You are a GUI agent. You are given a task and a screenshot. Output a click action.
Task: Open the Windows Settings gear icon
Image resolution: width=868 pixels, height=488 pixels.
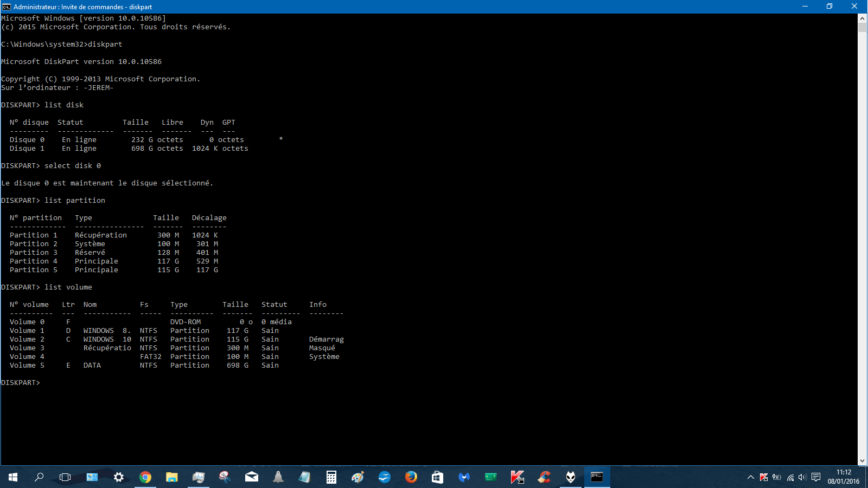tap(118, 477)
